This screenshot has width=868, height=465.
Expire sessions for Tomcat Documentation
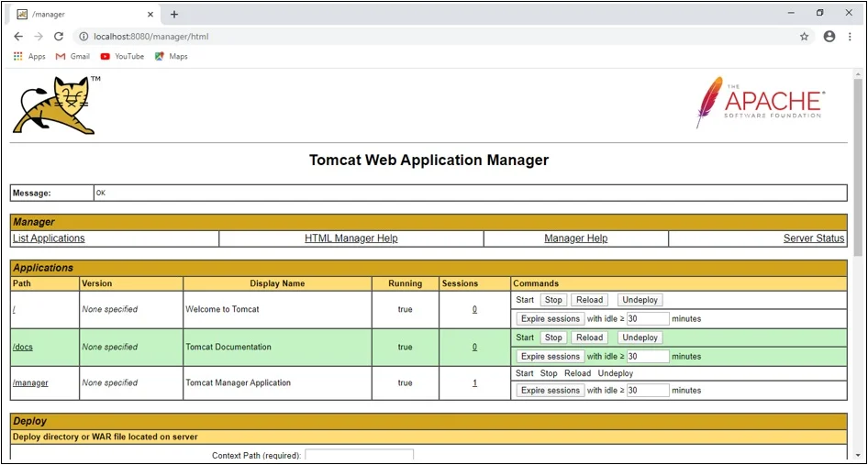(551, 357)
